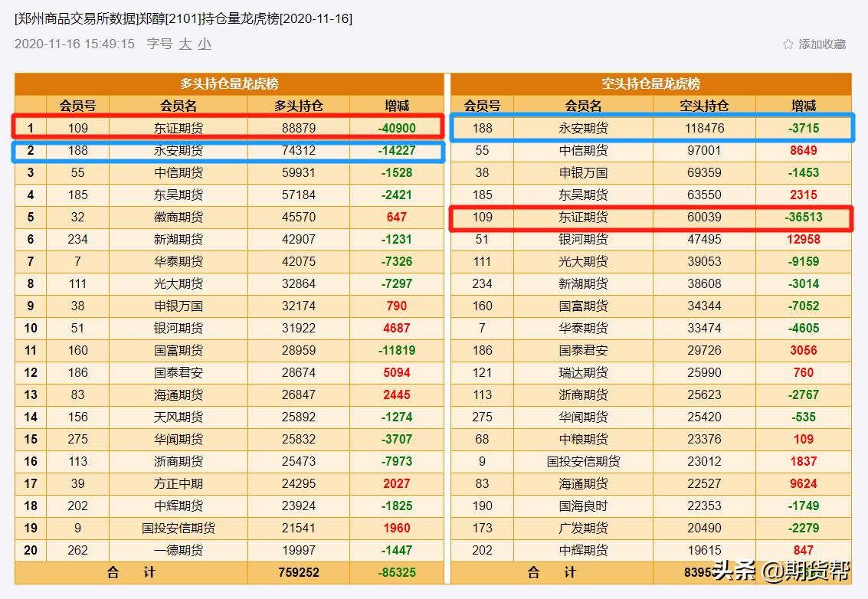
Task: Click the 添加收藏 text link
Action: [x=821, y=44]
